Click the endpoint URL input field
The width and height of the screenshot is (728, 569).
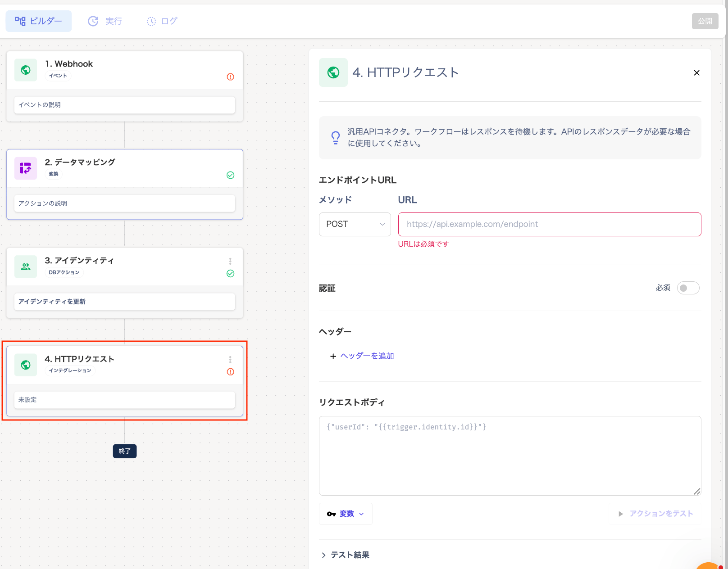pyautogui.click(x=550, y=224)
